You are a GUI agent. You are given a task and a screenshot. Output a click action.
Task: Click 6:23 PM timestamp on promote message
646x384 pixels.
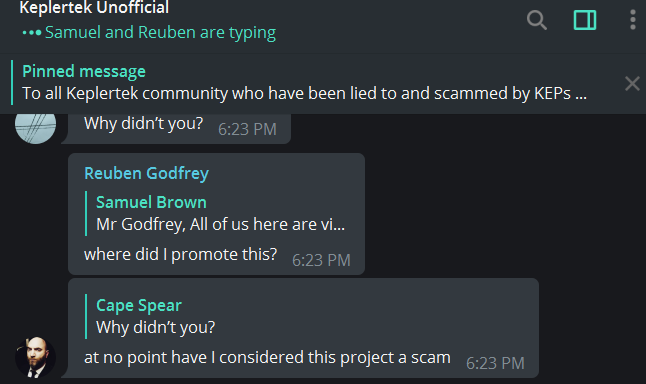click(321, 260)
